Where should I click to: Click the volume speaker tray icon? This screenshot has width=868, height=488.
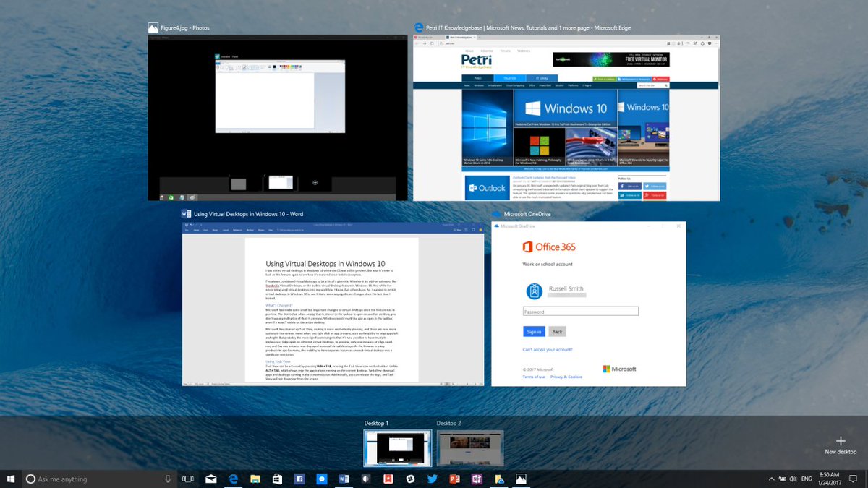pyautogui.click(x=794, y=479)
